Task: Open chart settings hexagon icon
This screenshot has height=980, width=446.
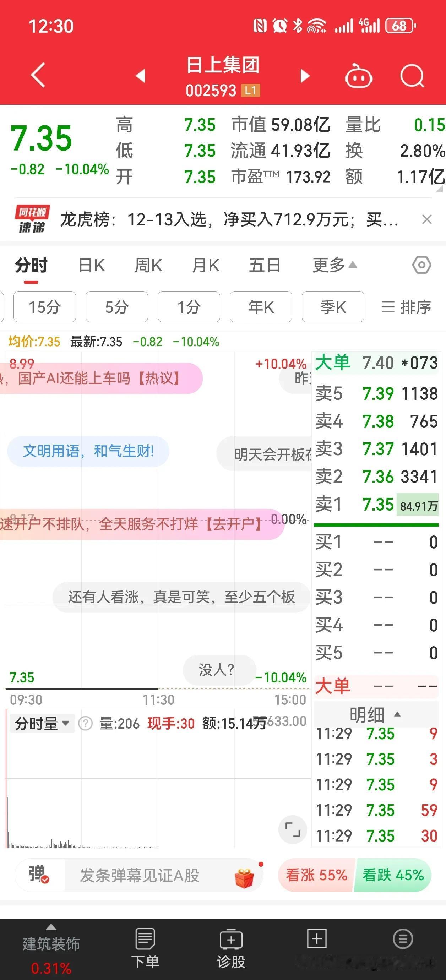Action: 421,265
